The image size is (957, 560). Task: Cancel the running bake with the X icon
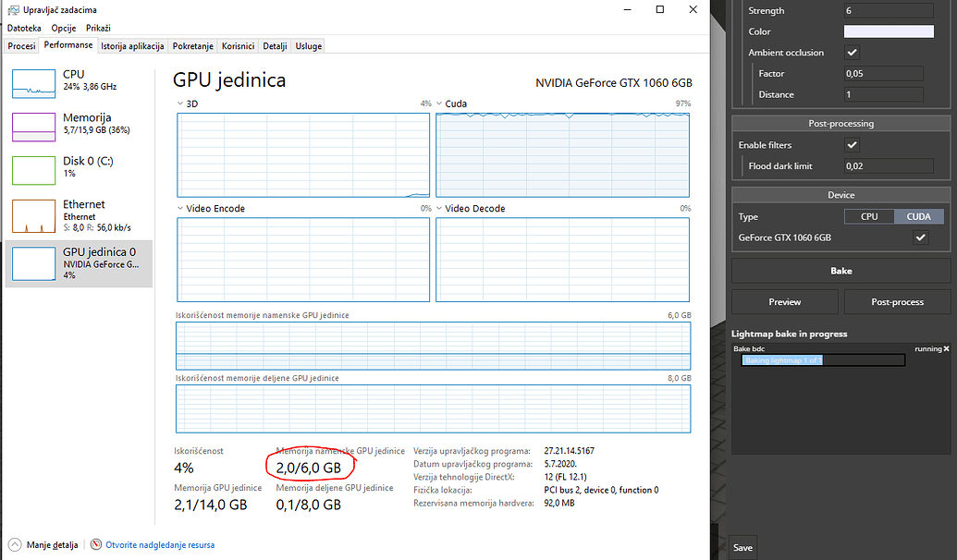pos(946,349)
